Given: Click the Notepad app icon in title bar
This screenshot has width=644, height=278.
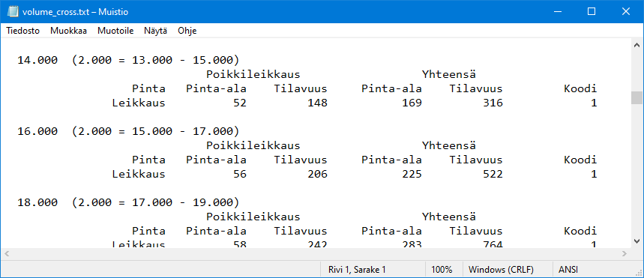Looking at the screenshot, I should [12, 12].
